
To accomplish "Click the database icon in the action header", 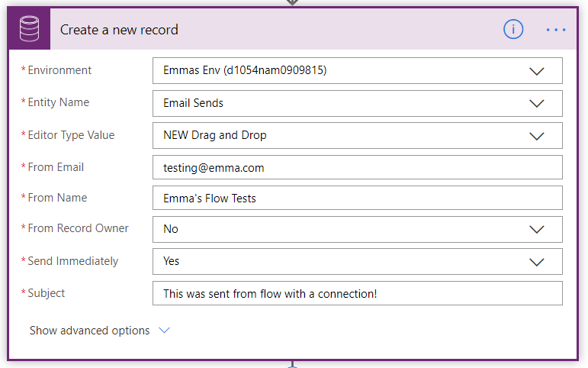I will click(x=29, y=30).
